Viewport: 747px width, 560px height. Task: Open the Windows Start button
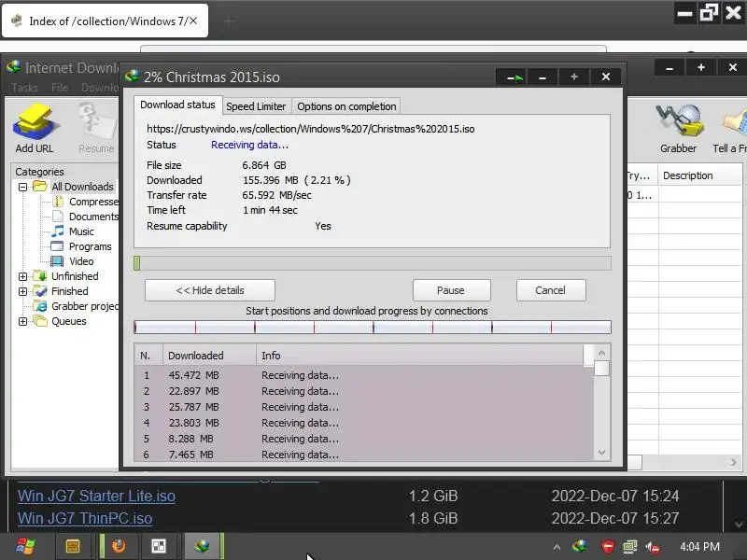point(25,546)
